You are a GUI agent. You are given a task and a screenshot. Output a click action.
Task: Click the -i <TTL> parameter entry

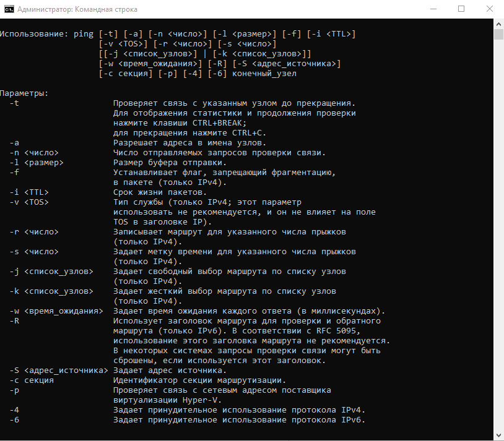30,192
